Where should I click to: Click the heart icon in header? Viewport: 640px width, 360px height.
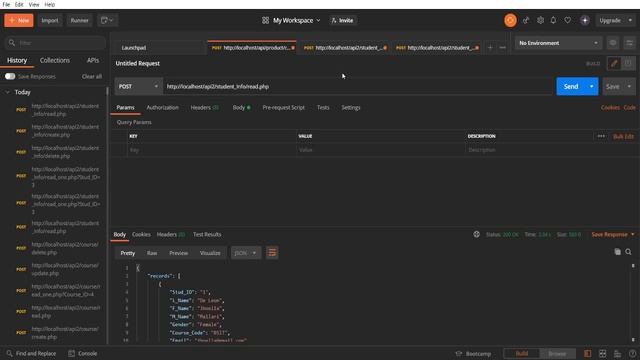click(568, 20)
